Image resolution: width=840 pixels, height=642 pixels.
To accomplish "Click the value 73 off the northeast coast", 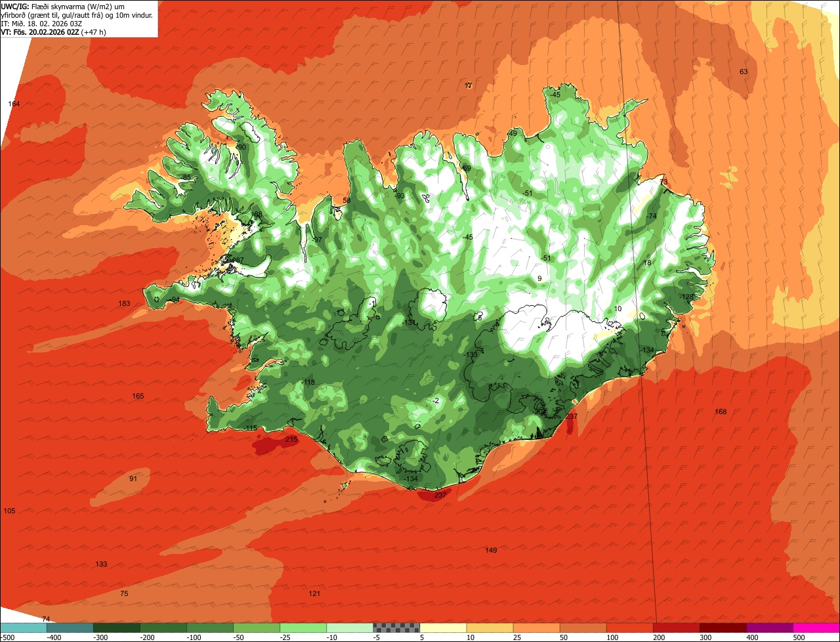I will pyautogui.click(x=663, y=182).
